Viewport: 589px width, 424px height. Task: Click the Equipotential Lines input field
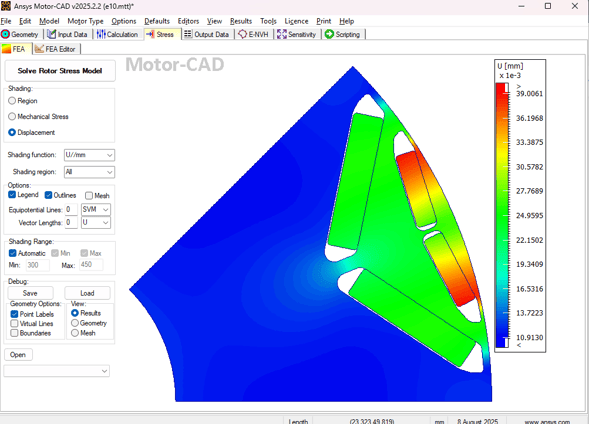tap(71, 209)
